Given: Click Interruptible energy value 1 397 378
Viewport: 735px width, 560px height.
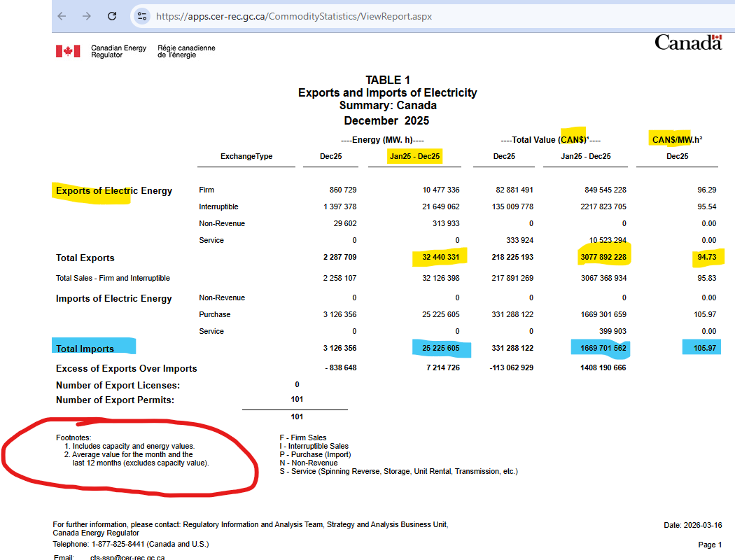Looking at the screenshot, I should pos(339,206).
